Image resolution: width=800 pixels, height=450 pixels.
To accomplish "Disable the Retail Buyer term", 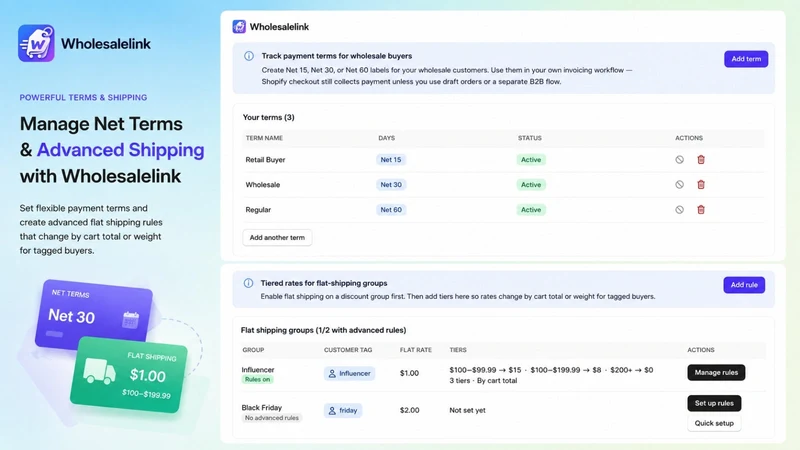I will [679, 160].
